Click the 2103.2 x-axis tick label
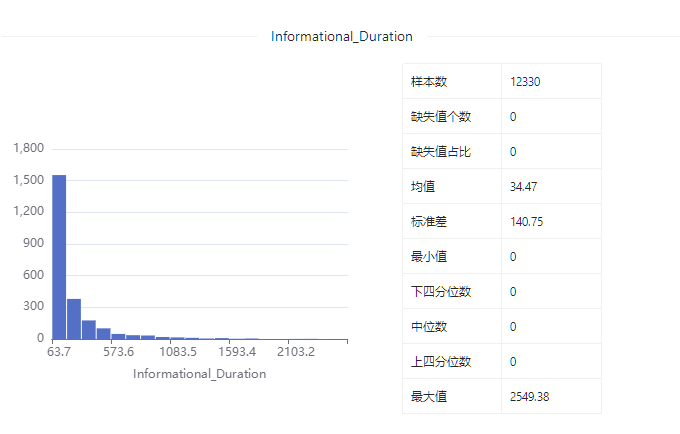The image size is (680, 434). click(296, 353)
